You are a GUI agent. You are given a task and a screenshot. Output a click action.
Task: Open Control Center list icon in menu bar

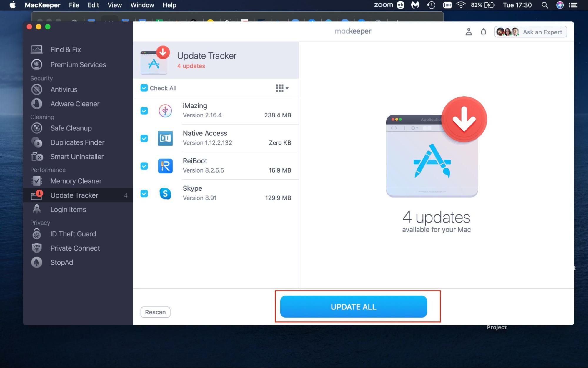tap(573, 5)
